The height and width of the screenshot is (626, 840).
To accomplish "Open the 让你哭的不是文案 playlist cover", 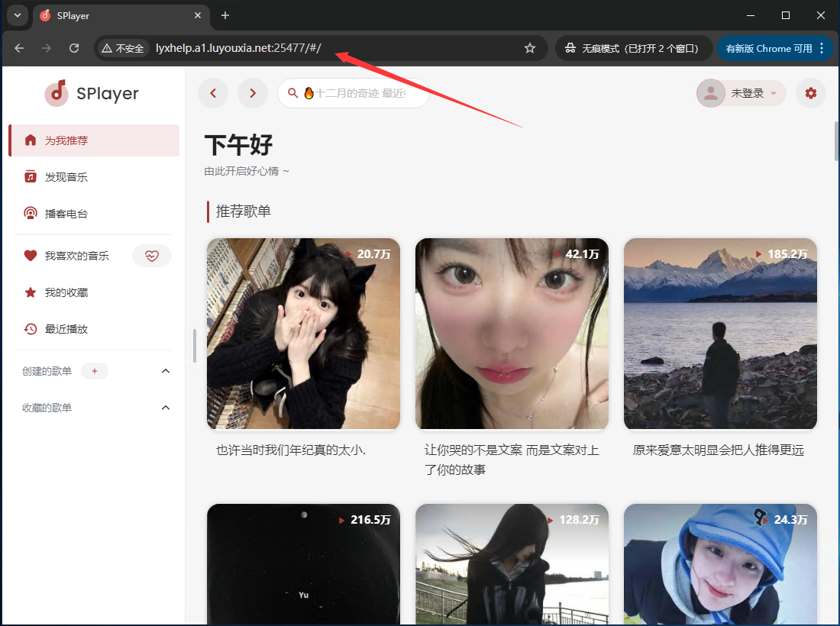I will (512, 334).
